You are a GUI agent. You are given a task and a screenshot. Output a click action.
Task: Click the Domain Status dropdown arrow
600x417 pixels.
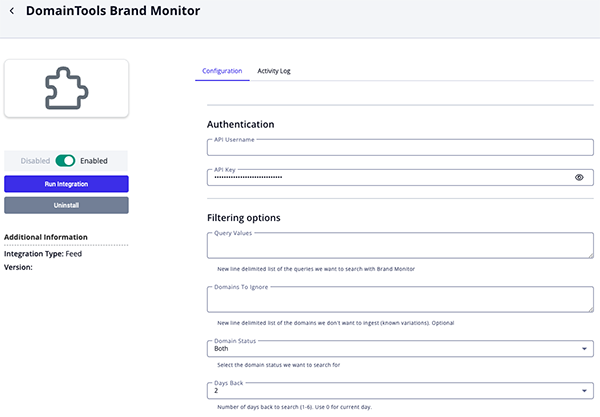[583, 349]
